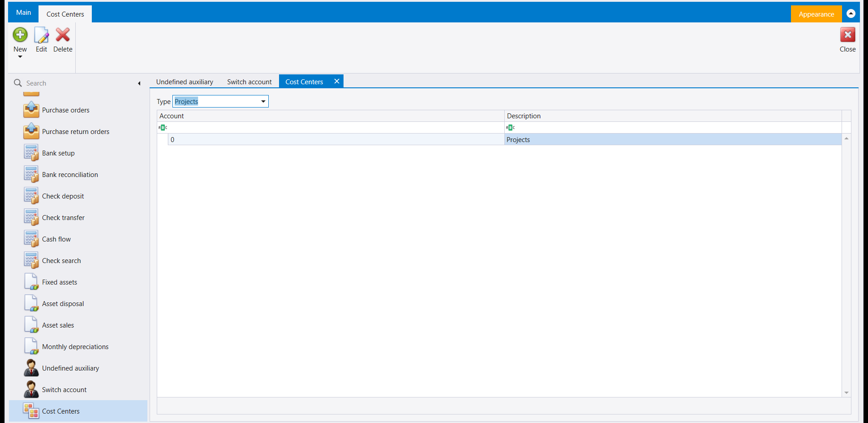Open Fixed assets icon
Image resolution: width=868 pixels, height=423 pixels.
(31, 282)
